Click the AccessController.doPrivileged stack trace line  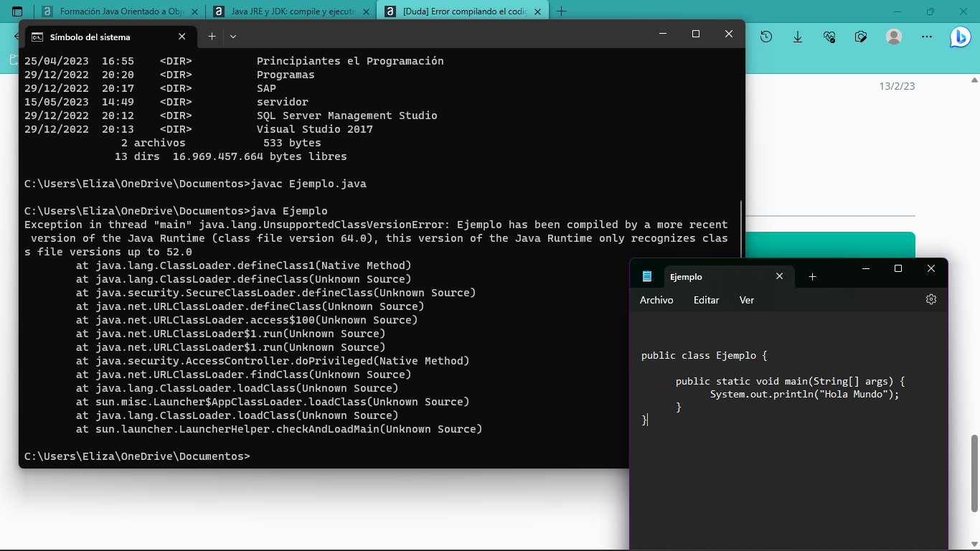273,361
